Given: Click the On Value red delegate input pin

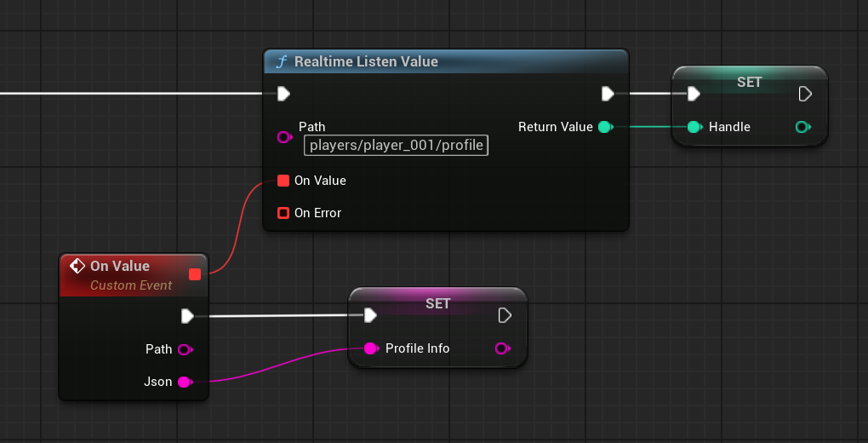Looking at the screenshot, I should click(x=283, y=181).
